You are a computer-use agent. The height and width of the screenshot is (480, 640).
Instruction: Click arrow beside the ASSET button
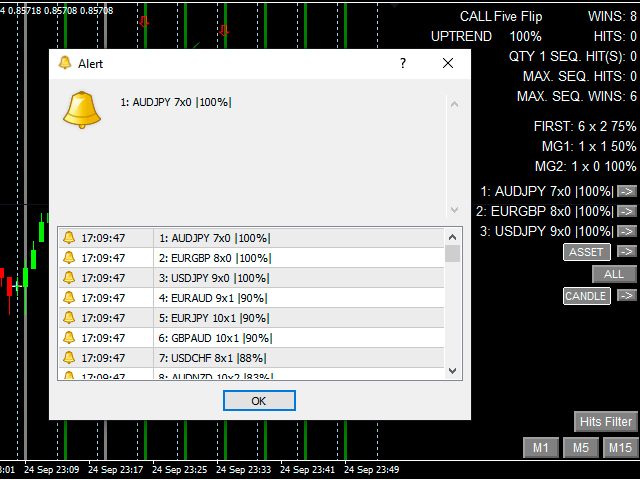(627, 252)
